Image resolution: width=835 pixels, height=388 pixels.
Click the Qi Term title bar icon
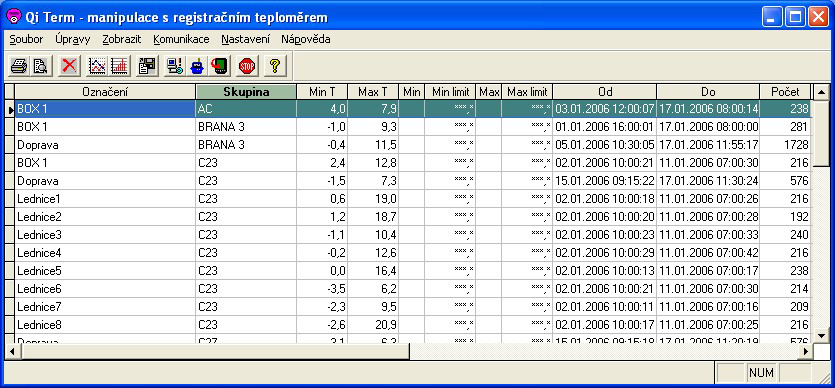(14, 16)
